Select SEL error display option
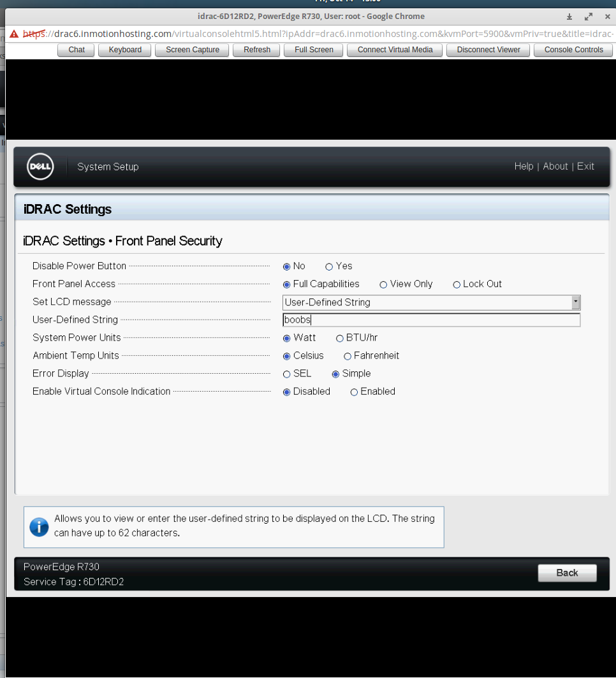Screen dimensions: 616x678 coord(287,374)
